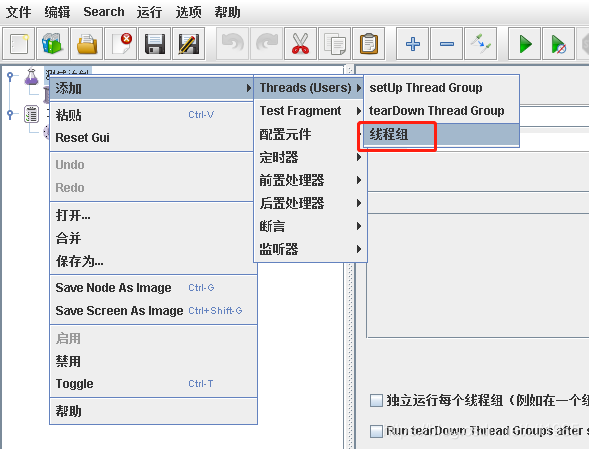Open the Templates toolbar icon
This screenshot has width=589, height=449.
tap(53, 44)
